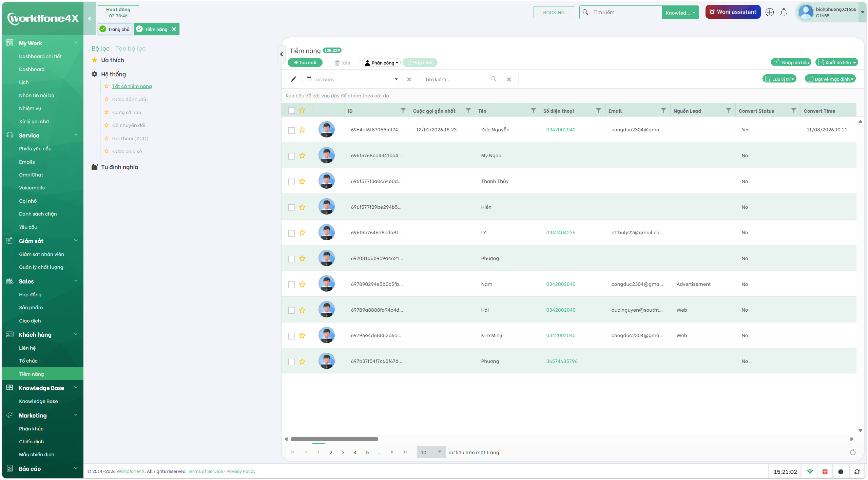
Task: Collapse the sidebar with double-chevron icon
Action: (90, 19)
